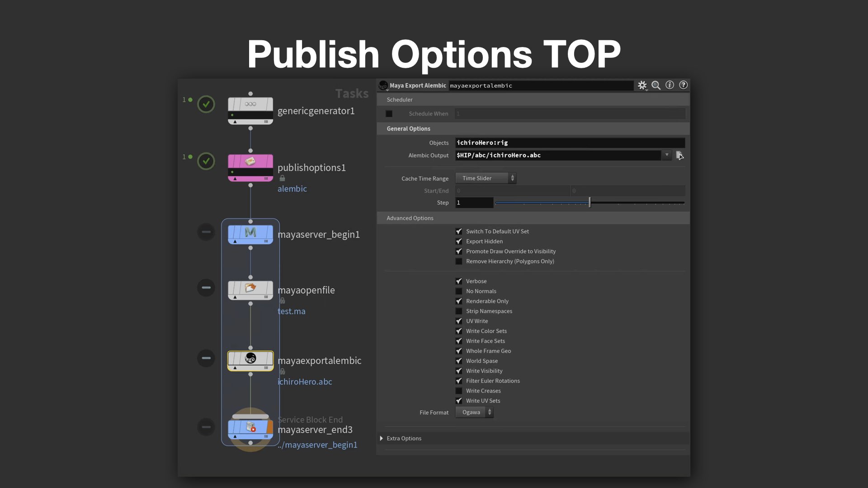Open the Alembic Output path history dropdown
Viewport: 868px width, 488px height.
(x=666, y=155)
